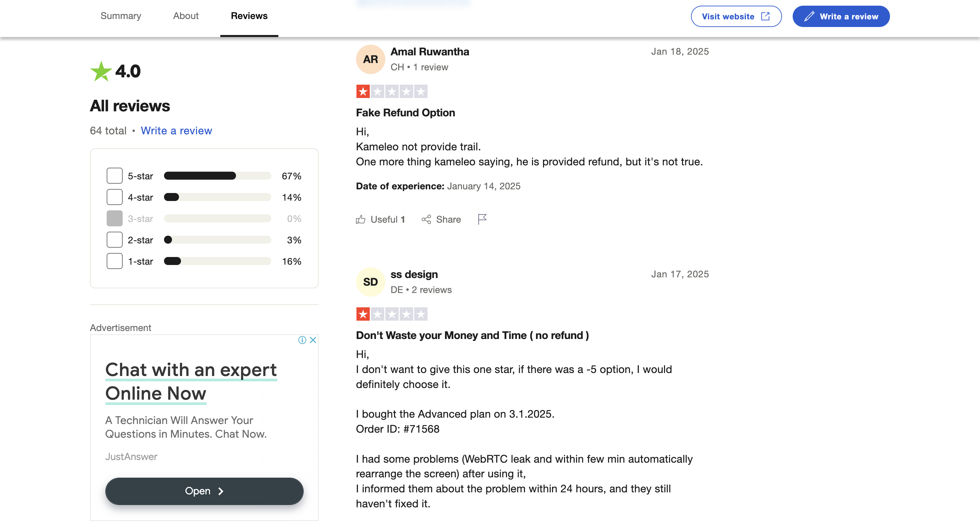Click the DE • 2 reviews text

[x=421, y=290]
